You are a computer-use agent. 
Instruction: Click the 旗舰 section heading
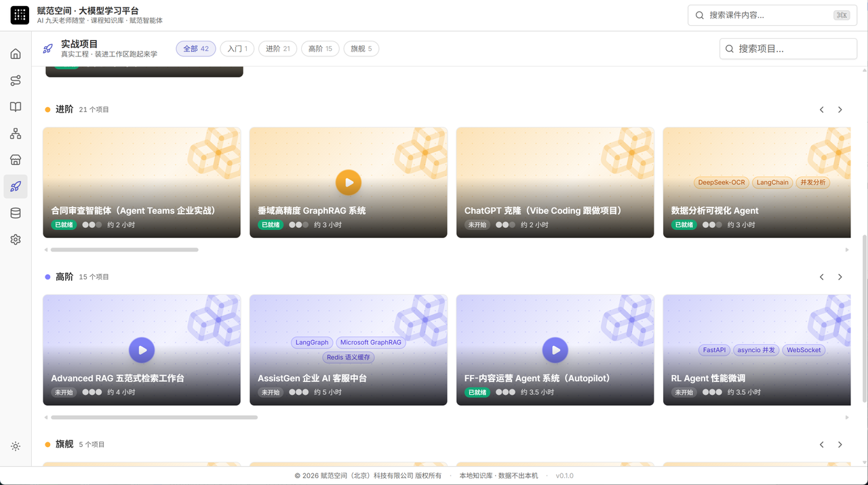(x=64, y=444)
